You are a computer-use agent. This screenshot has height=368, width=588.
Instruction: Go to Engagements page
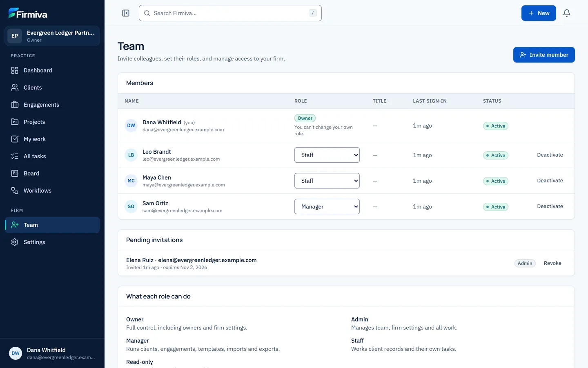(52, 105)
